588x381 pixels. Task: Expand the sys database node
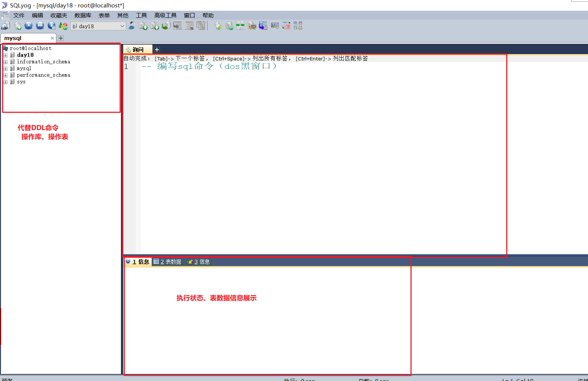tap(6, 82)
